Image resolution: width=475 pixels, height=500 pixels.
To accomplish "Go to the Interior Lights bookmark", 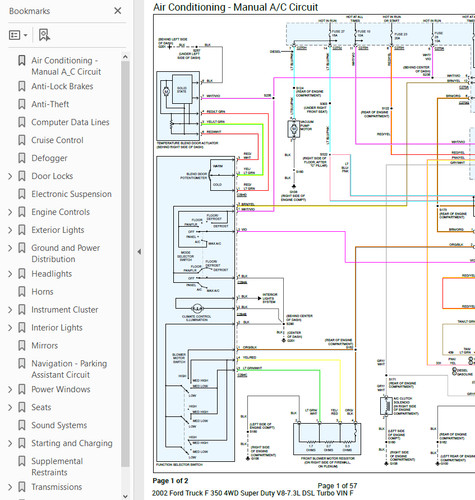I will [x=57, y=328].
